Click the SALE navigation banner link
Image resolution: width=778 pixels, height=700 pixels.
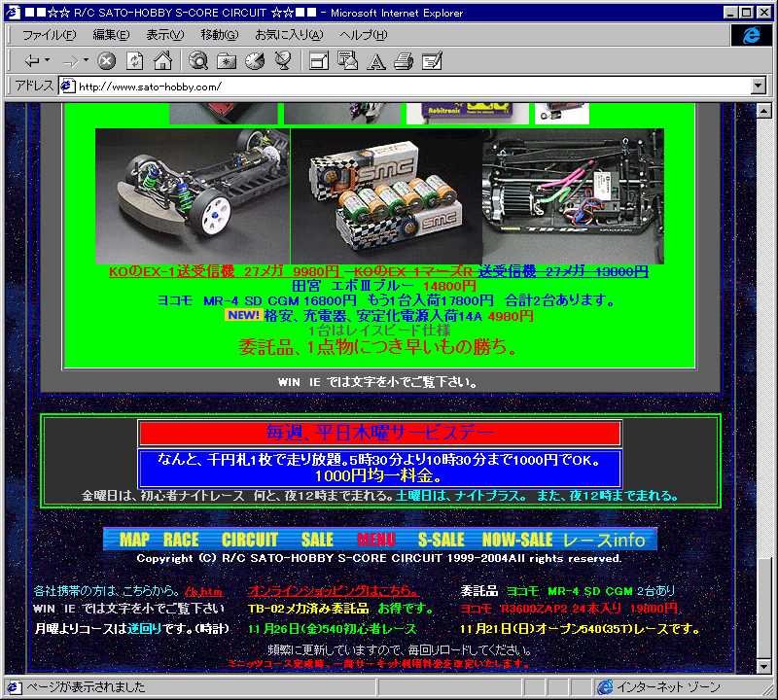(x=318, y=540)
